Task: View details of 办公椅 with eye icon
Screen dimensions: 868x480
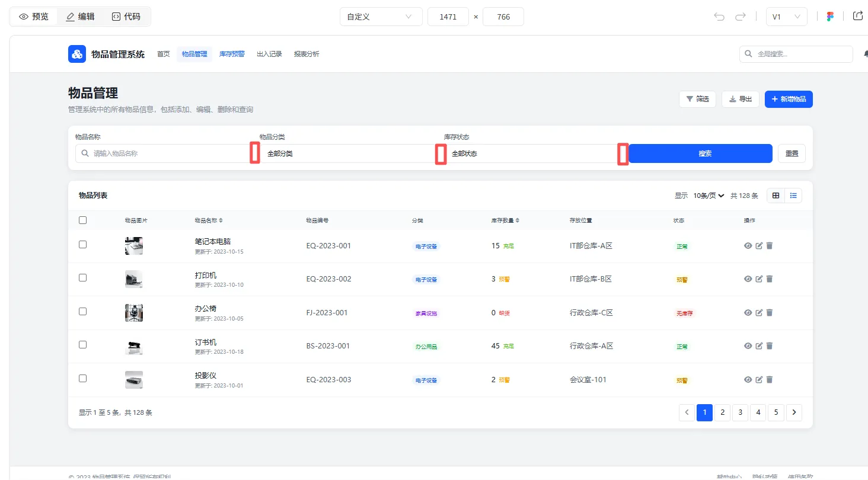Action: pos(748,313)
